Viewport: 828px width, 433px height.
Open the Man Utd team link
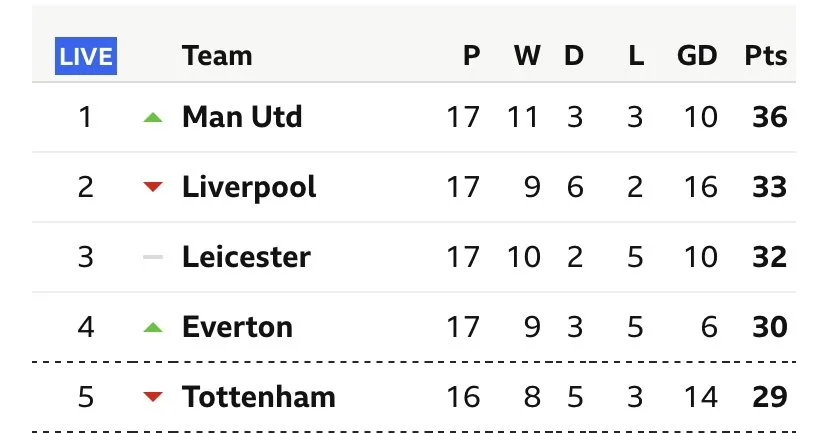242,117
